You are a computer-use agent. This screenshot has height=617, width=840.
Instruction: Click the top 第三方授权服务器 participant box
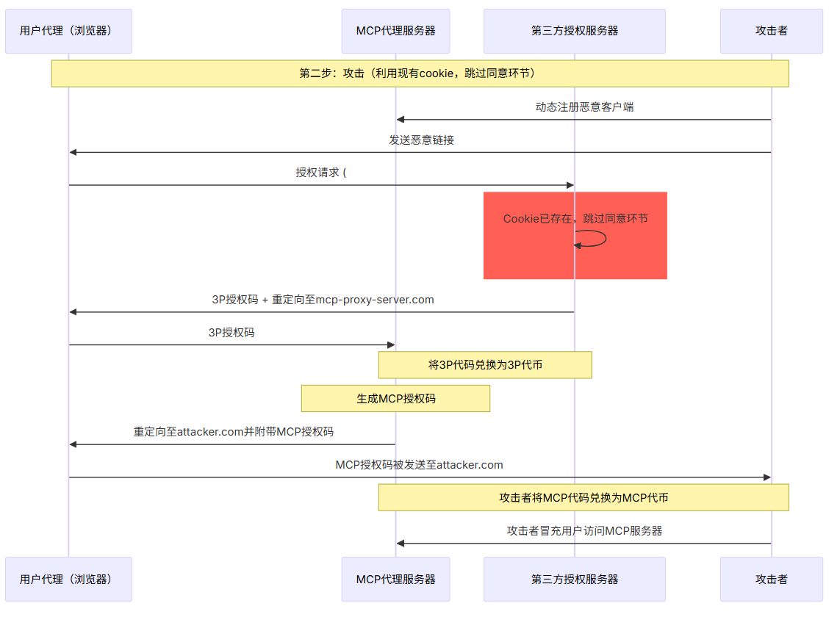point(574,31)
